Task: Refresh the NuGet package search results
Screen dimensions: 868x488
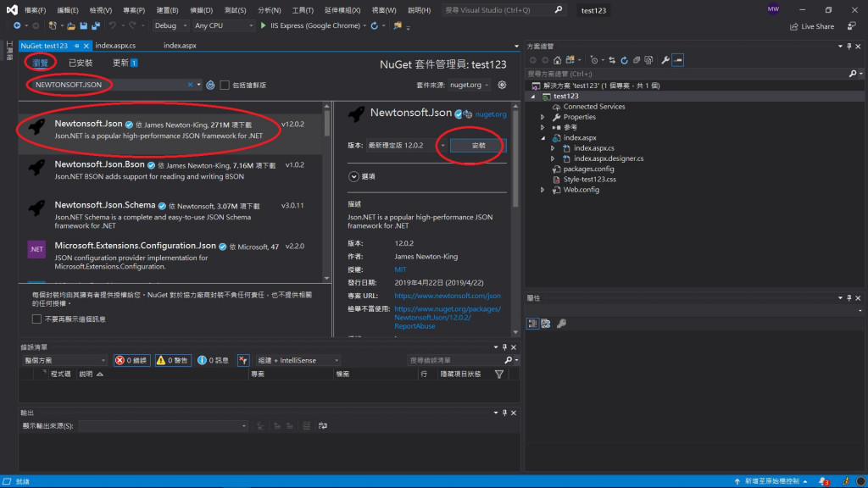Action: pyautogui.click(x=210, y=85)
